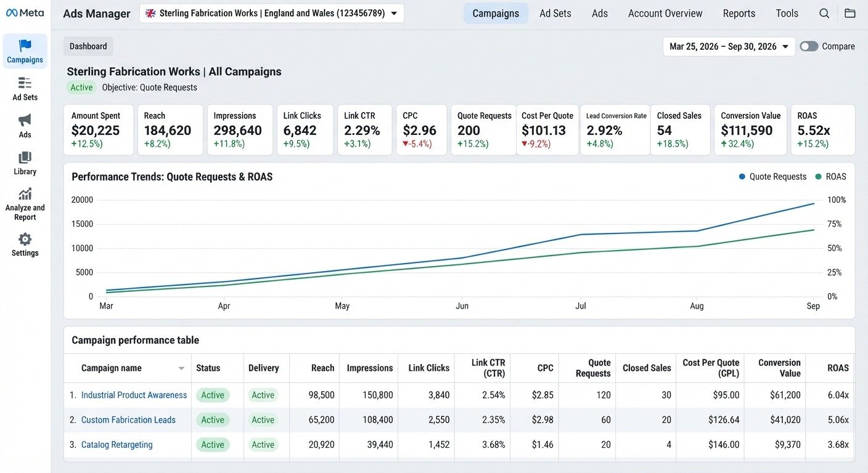Open the Tools tab
Viewport: 868px width, 473px height.
pos(787,14)
